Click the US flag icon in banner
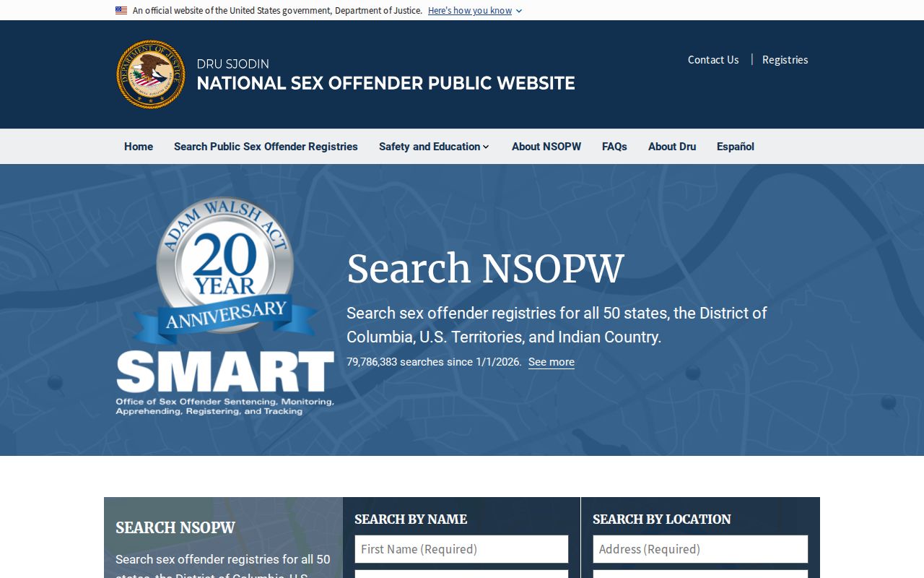This screenshot has width=924, height=578. 121,11
